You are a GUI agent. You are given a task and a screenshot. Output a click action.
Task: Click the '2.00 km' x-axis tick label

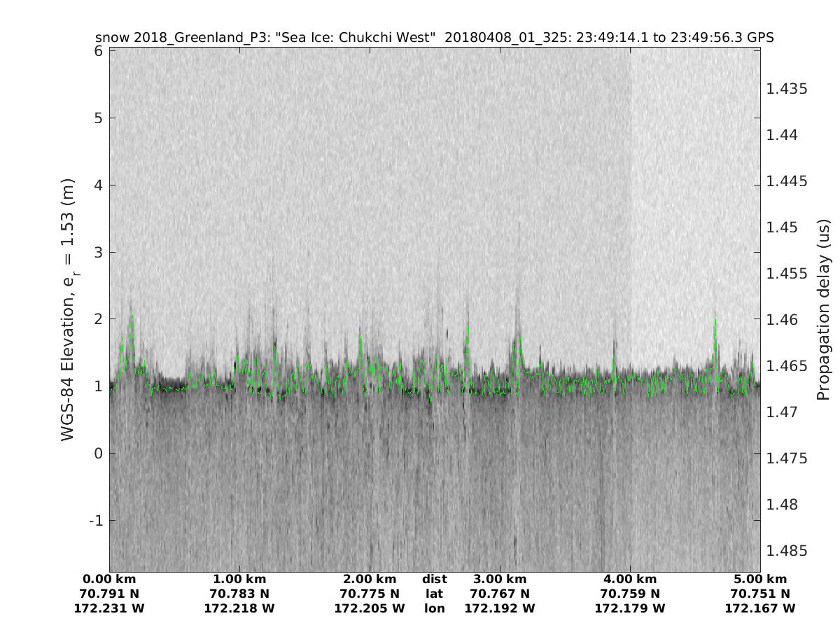tap(370, 580)
